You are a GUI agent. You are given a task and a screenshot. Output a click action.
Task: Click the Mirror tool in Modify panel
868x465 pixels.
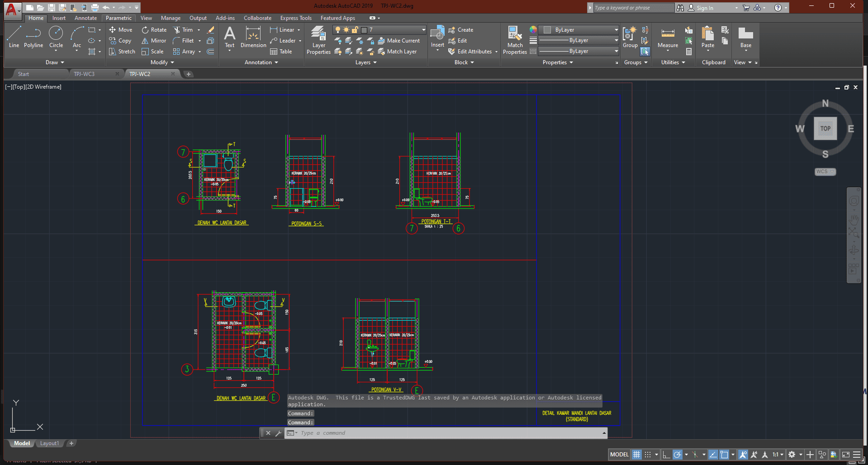(x=154, y=41)
